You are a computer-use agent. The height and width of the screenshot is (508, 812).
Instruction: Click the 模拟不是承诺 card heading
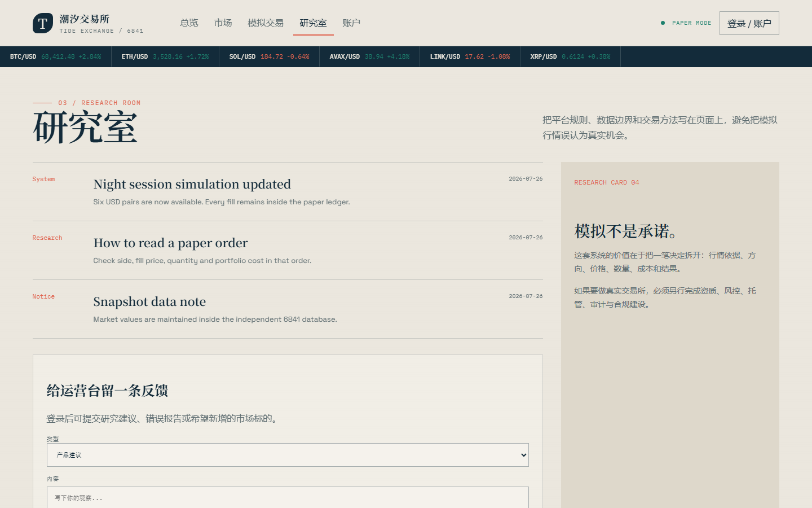coord(626,231)
